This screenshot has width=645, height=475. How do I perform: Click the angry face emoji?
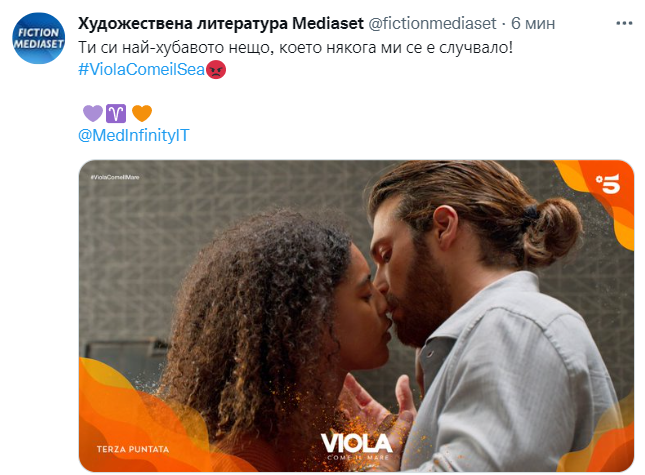[216, 70]
